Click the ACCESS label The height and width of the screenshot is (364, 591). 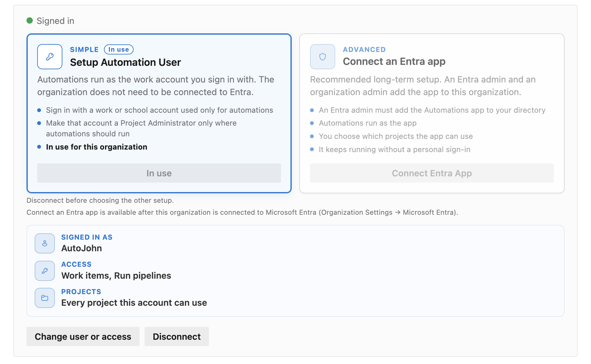(x=77, y=264)
